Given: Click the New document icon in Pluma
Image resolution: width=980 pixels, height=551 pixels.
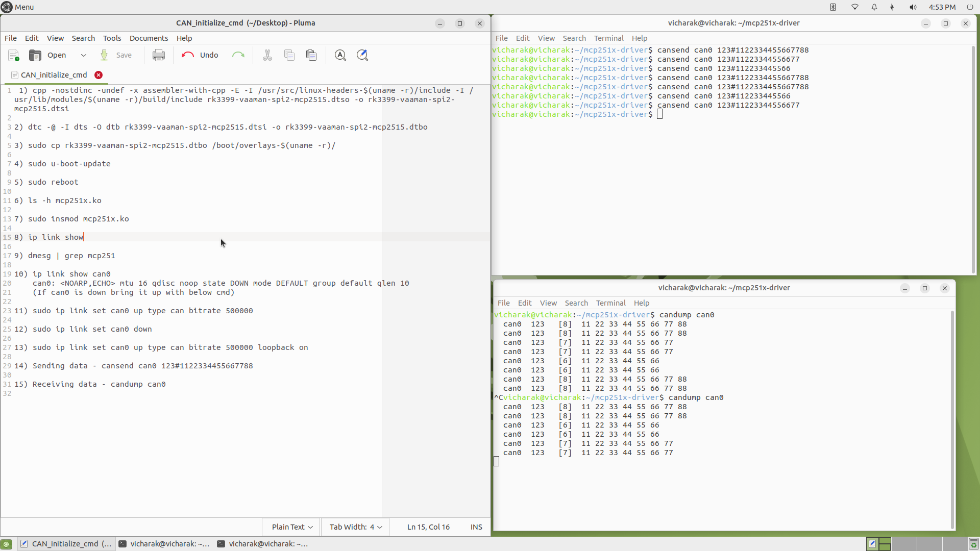Looking at the screenshot, I should (14, 55).
